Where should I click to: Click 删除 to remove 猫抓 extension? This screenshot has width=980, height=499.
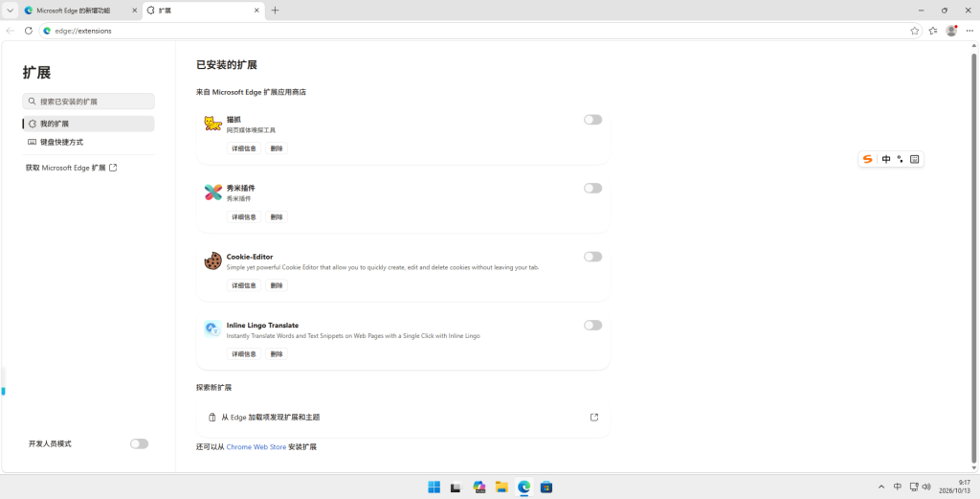tap(277, 148)
